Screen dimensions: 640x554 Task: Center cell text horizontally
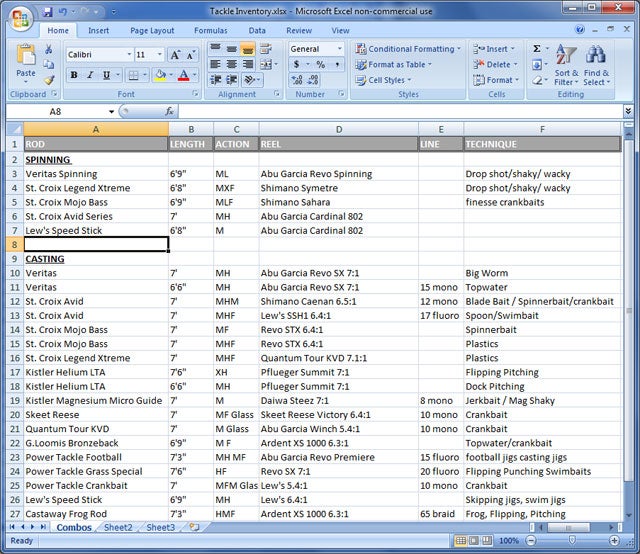tap(232, 65)
